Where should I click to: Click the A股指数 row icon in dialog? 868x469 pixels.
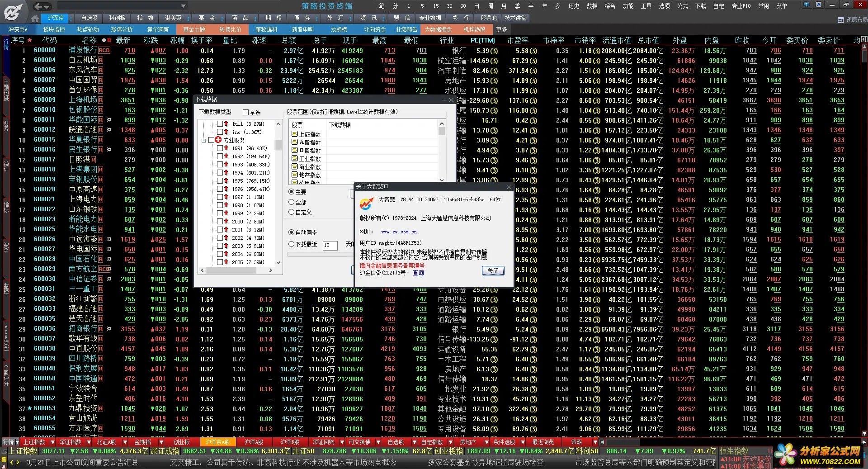294,142
